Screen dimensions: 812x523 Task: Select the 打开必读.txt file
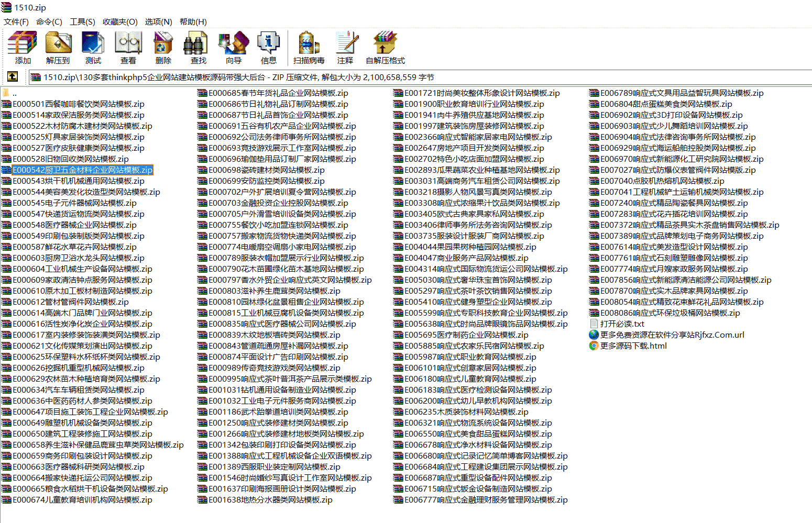[622, 324]
